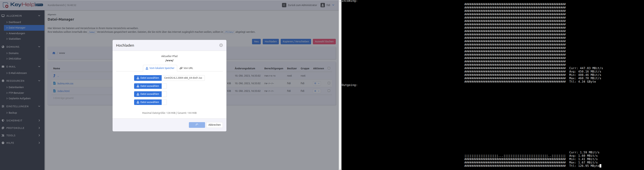The height and width of the screenshot is (170, 644).
Task: Open the DNS-Editor sidebar link
Action: pyautogui.click(x=15, y=59)
